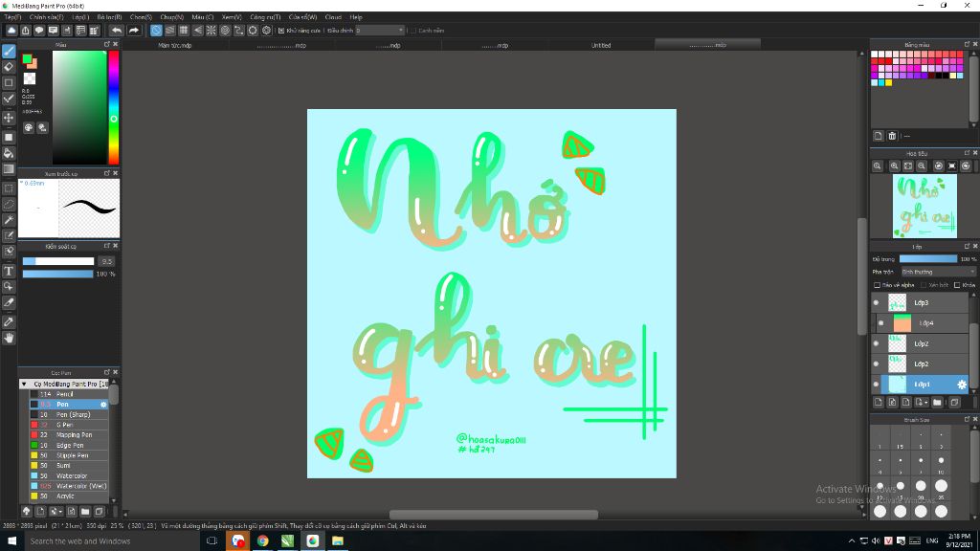Toggle visibility of upper Lớp2 layer
Screen dimensions: 980x551
point(876,343)
